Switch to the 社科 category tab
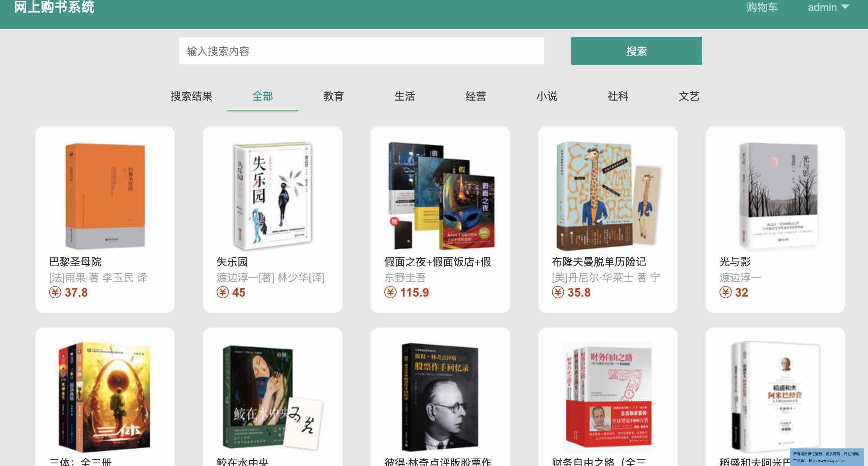Screen dimensions: 868x466 618,96
